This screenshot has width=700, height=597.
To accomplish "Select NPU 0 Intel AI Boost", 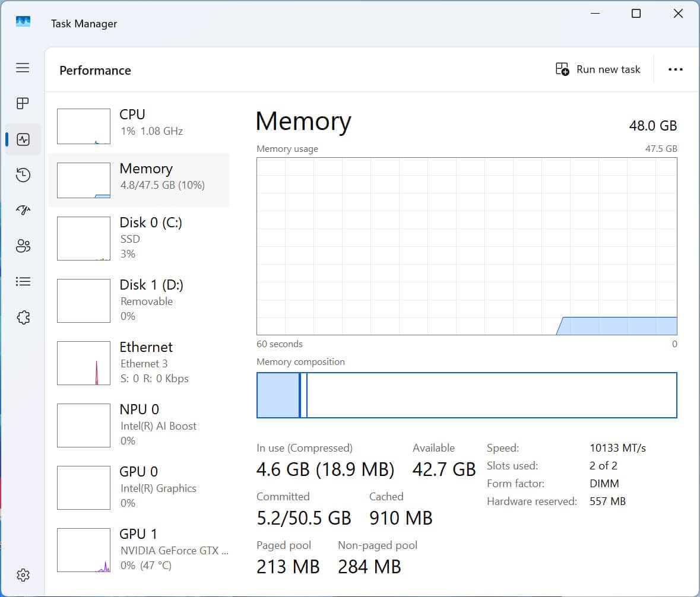I will (138, 424).
